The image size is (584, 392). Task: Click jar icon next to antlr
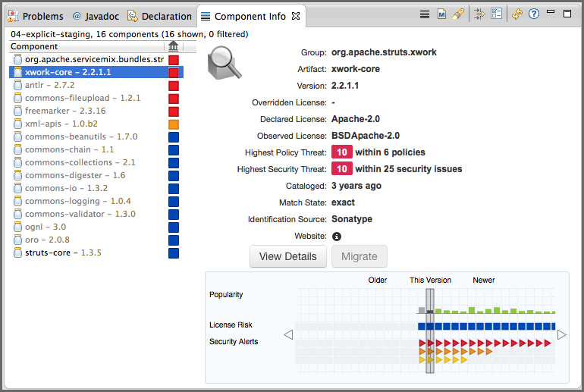point(17,85)
